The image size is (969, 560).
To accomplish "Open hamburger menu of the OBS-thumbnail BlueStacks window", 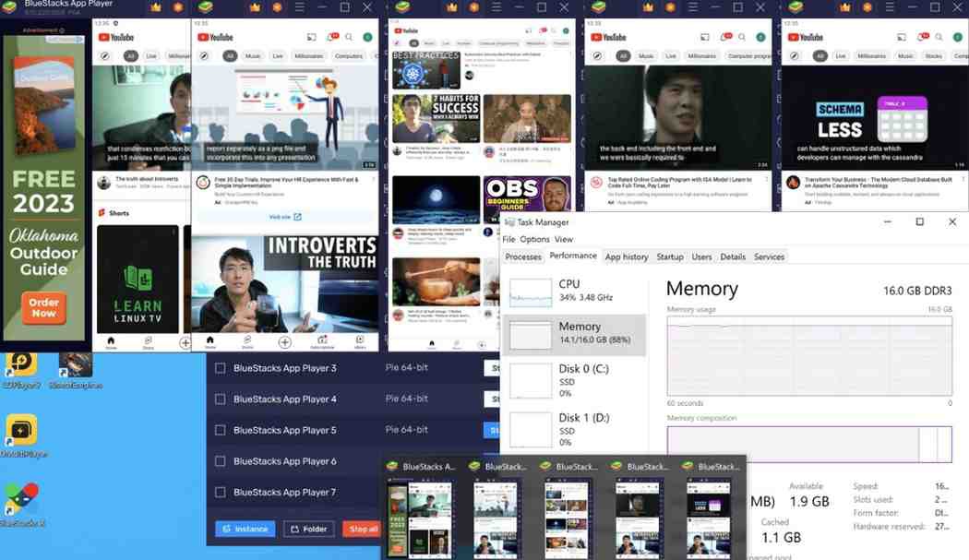I will click(x=496, y=7).
